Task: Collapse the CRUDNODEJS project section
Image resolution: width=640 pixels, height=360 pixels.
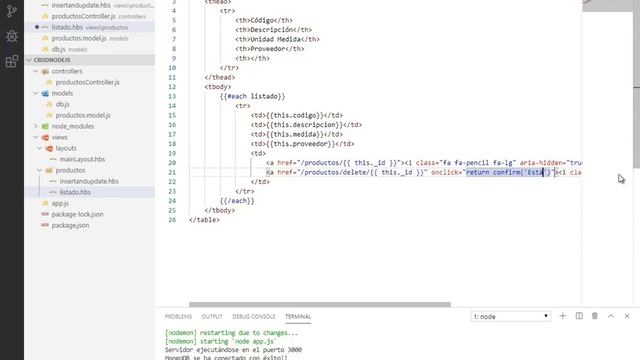Action: click(90, 60)
